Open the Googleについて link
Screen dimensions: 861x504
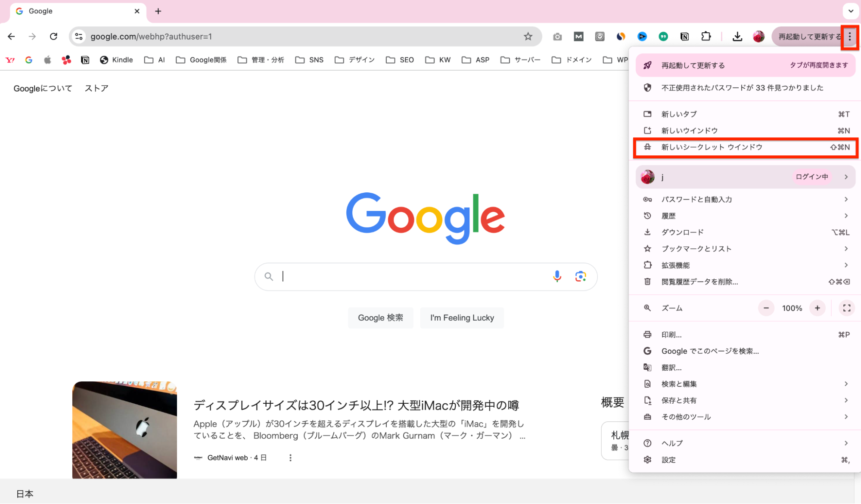43,88
